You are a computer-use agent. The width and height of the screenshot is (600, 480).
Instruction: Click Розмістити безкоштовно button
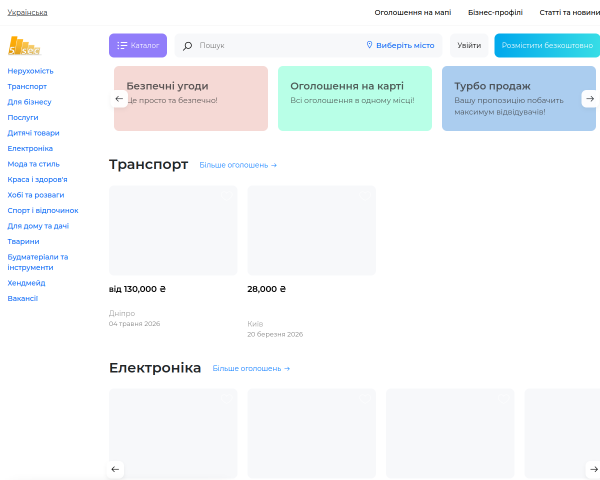coord(547,46)
